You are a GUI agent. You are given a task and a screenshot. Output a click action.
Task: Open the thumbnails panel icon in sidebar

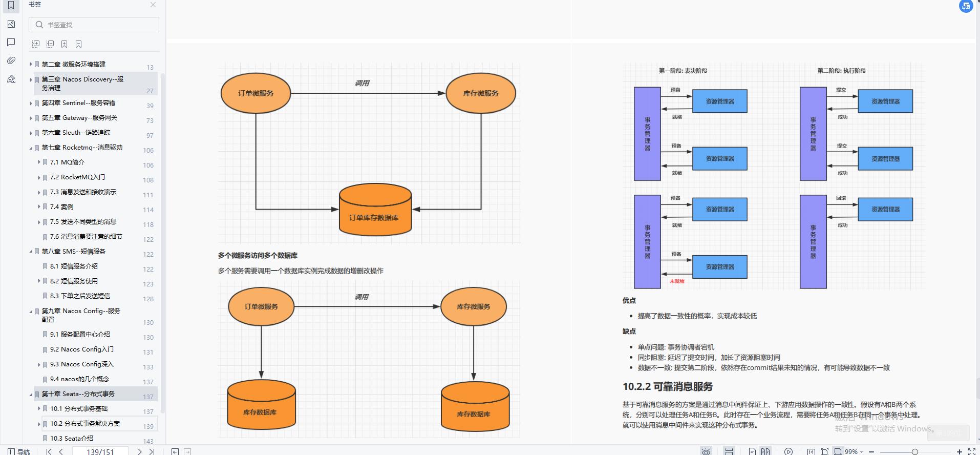point(11,24)
